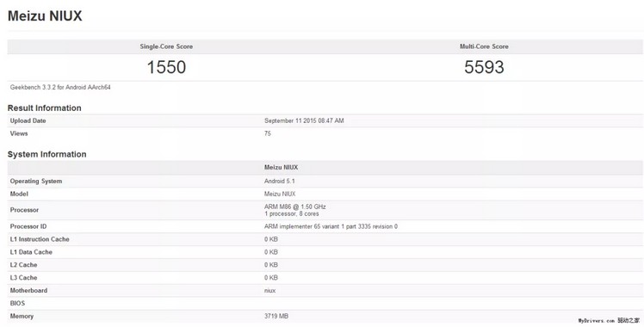The width and height of the screenshot is (644, 327).
Task: Select 0 KB in L1 Instruction Cache row
Action: point(271,239)
